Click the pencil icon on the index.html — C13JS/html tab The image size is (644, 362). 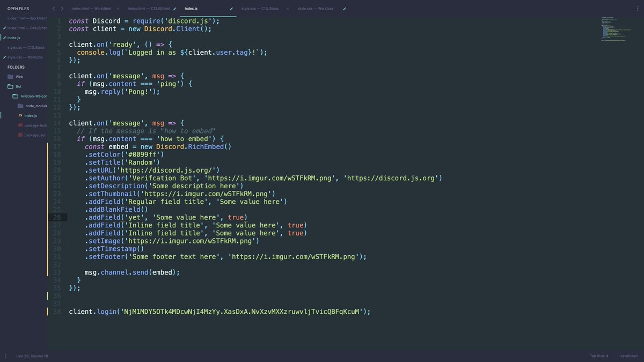click(x=175, y=9)
